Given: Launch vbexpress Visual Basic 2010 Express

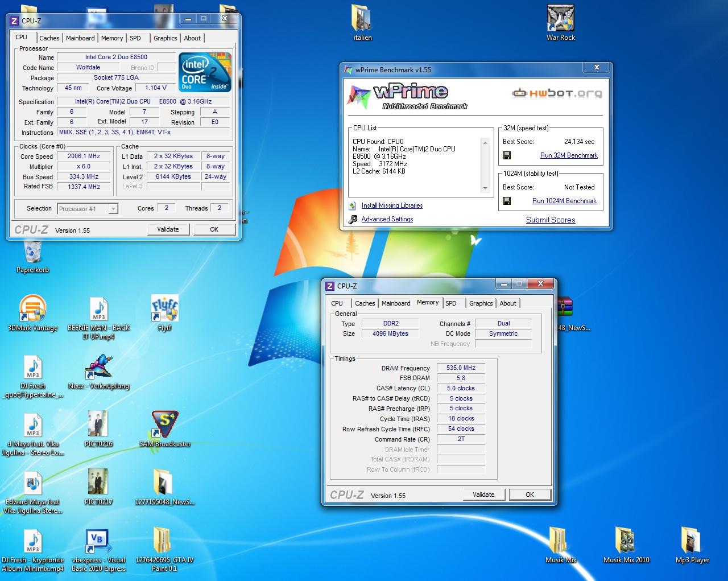Looking at the screenshot, I should click(x=99, y=542).
